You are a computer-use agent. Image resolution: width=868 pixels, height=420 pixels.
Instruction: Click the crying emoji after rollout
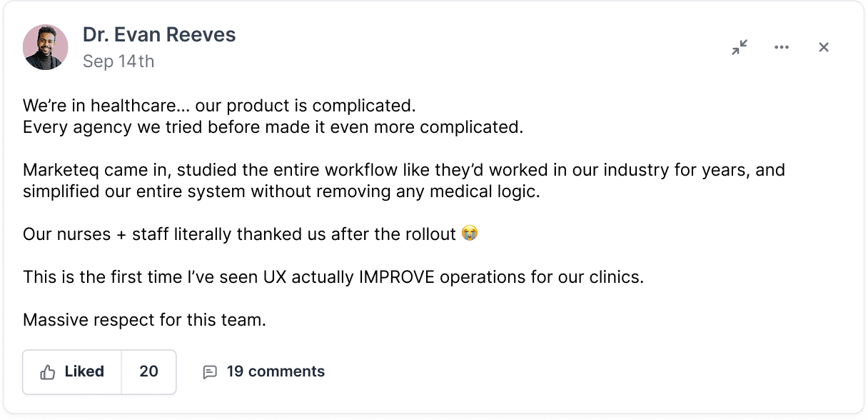pos(469,234)
